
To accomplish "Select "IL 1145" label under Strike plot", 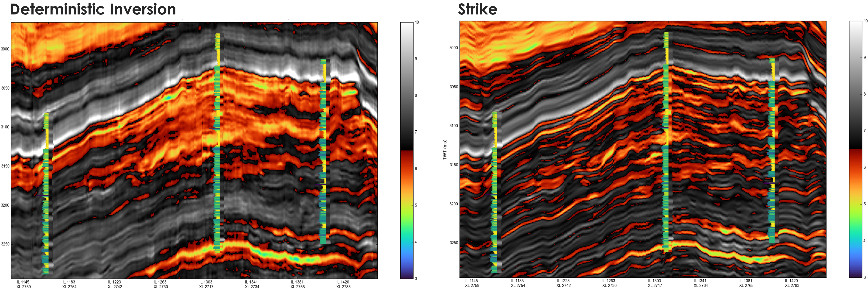I will (472, 281).
